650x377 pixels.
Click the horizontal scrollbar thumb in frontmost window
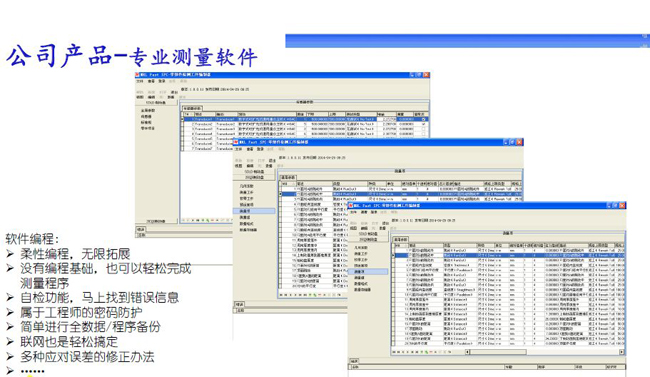[498, 352]
